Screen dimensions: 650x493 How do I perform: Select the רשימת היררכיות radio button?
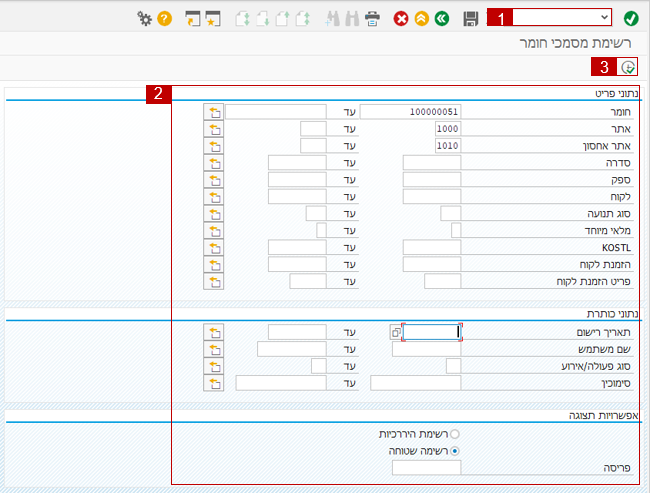coord(455,434)
